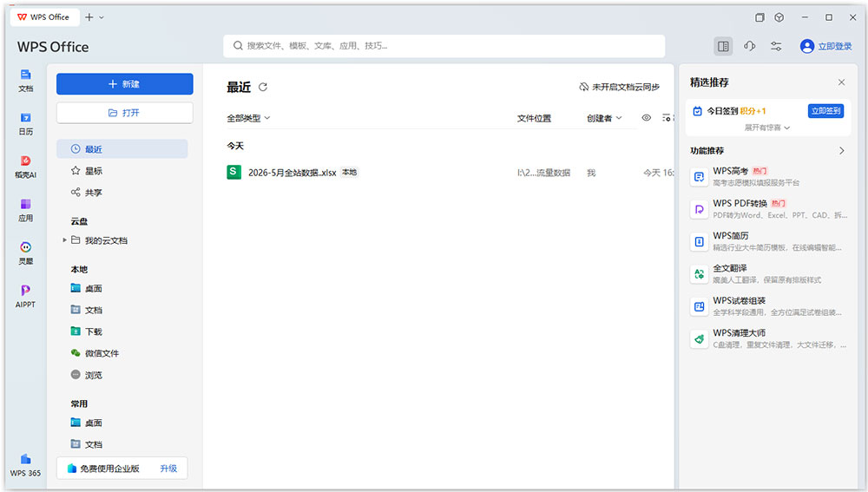This screenshot has width=868, height=492.
Task: Refresh the 最近 recent list
Action: pos(263,87)
